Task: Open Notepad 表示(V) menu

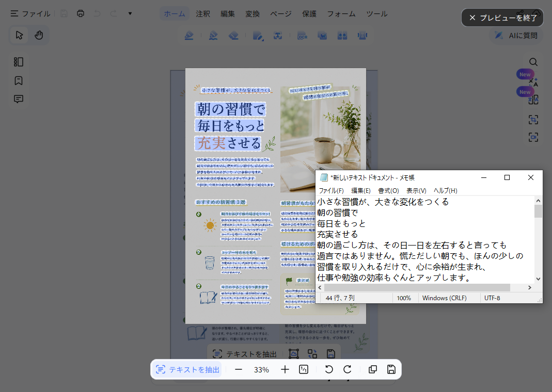Action: pos(416,190)
